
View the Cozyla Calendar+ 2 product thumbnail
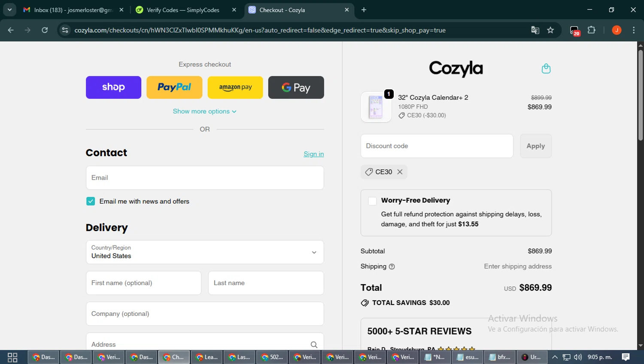(376, 107)
